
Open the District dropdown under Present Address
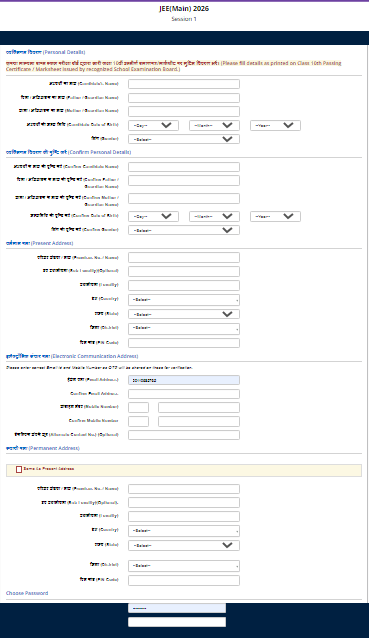point(184,328)
